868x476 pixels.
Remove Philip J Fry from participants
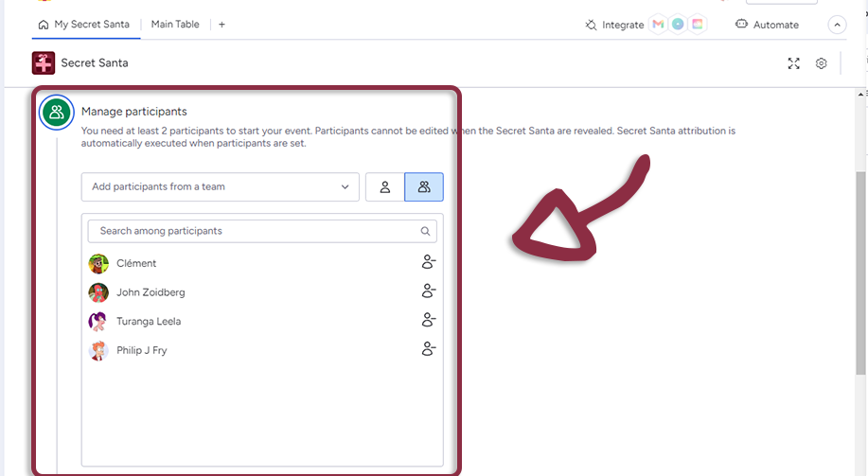coord(429,350)
